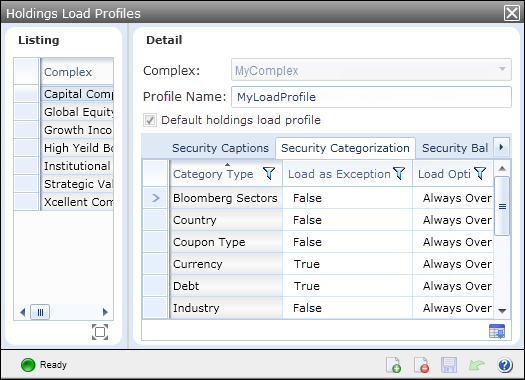Image resolution: width=525 pixels, height=380 pixels.
Task: Open the Load as Exception filter funnel
Action: 399,173
